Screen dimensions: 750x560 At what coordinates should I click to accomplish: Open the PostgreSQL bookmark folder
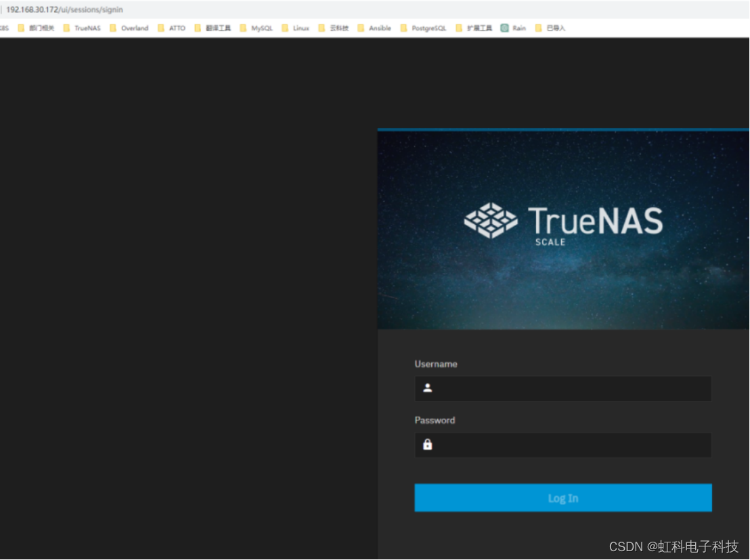(423, 28)
